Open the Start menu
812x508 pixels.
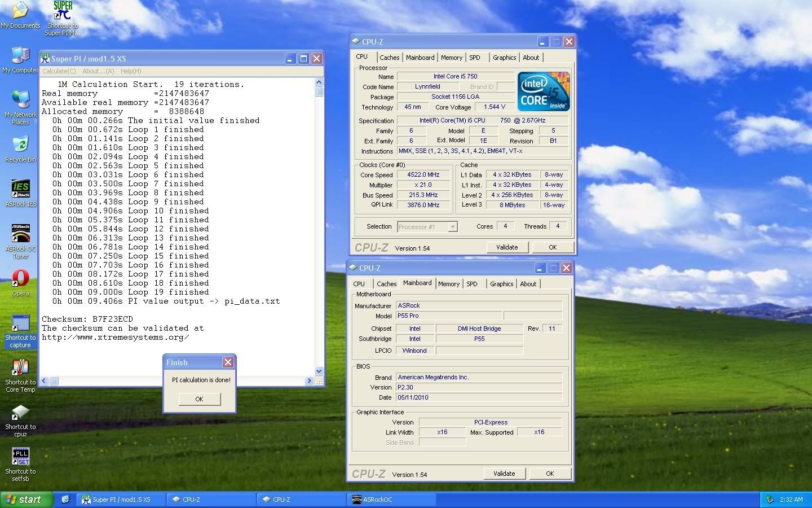(x=27, y=500)
